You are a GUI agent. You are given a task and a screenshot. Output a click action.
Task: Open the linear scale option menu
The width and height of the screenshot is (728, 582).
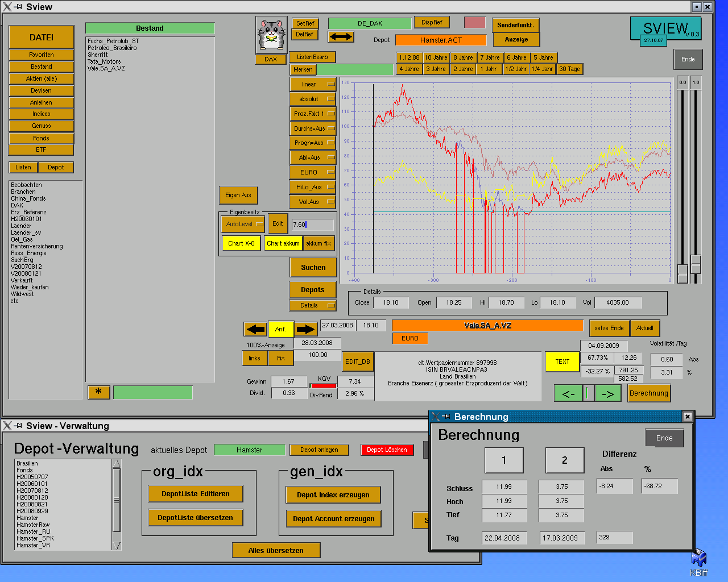[x=312, y=84]
